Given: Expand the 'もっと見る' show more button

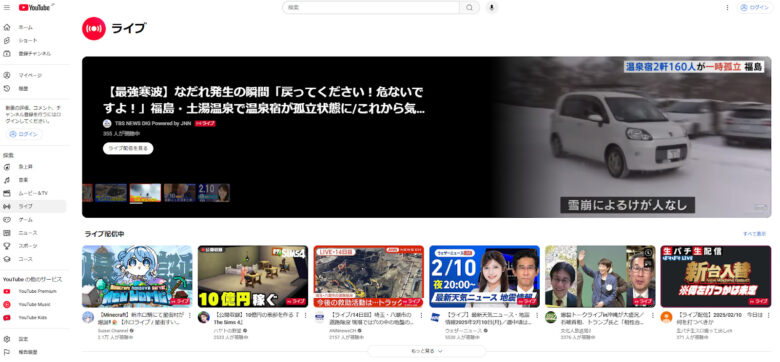Looking at the screenshot, I should [426, 351].
